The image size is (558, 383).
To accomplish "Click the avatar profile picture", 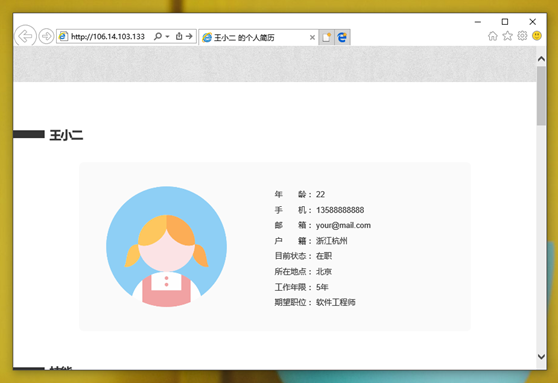I will pyautogui.click(x=166, y=247).
